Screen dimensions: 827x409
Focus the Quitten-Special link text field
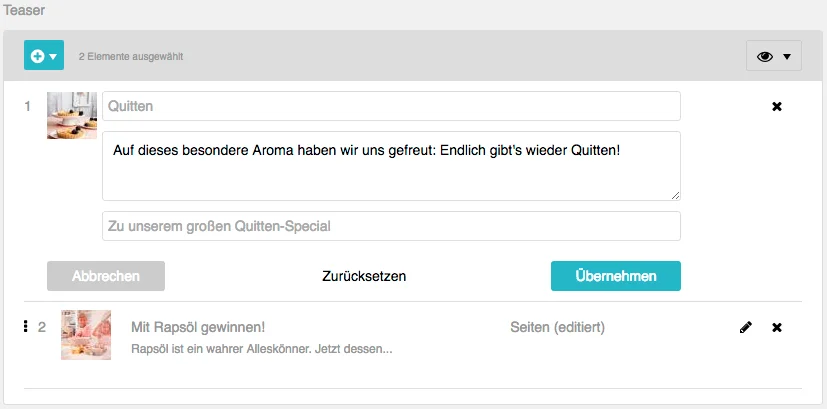pyautogui.click(x=391, y=226)
